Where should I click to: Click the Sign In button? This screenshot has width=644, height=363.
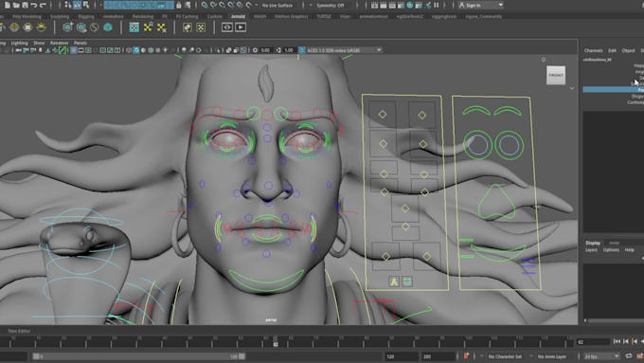[474, 6]
